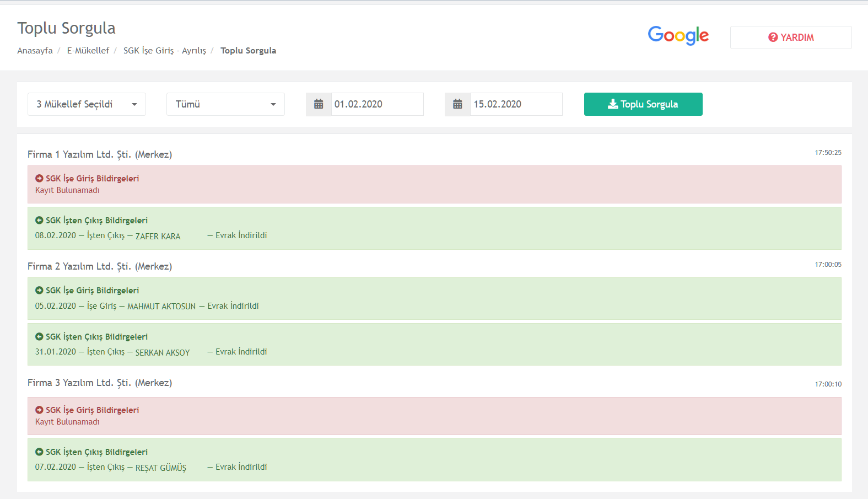This screenshot has height=499, width=868.
Task: Click Toplu Sorgula breadcrumb item
Action: [248, 50]
